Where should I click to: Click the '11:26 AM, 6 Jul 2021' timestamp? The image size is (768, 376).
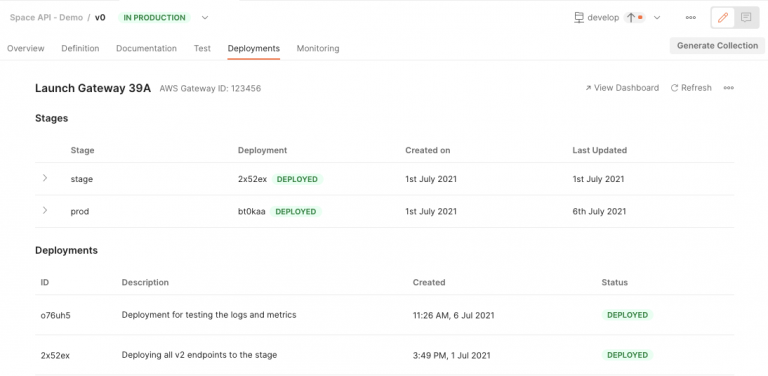454,316
